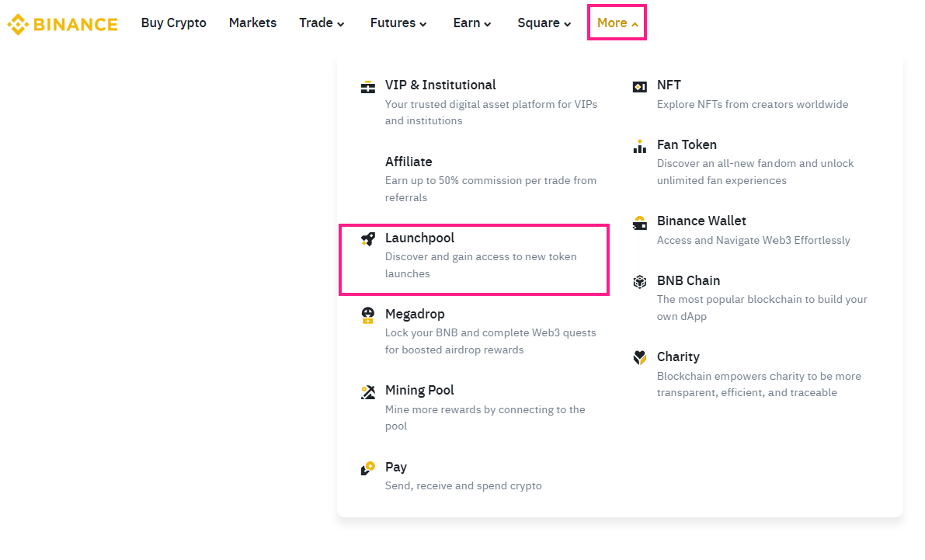925x560 pixels.
Task: Open the Affiliate program page
Action: pyautogui.click(x=409, y=162)
